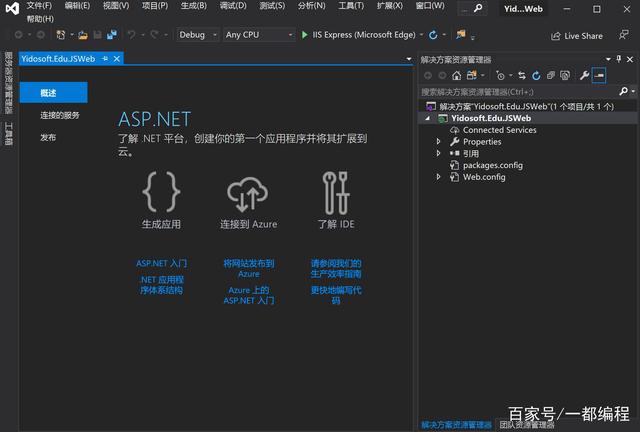The height and width of the screenshot is (432, 640).
Task: Open the 文件(F) menu
Action: tap(39, 6)
